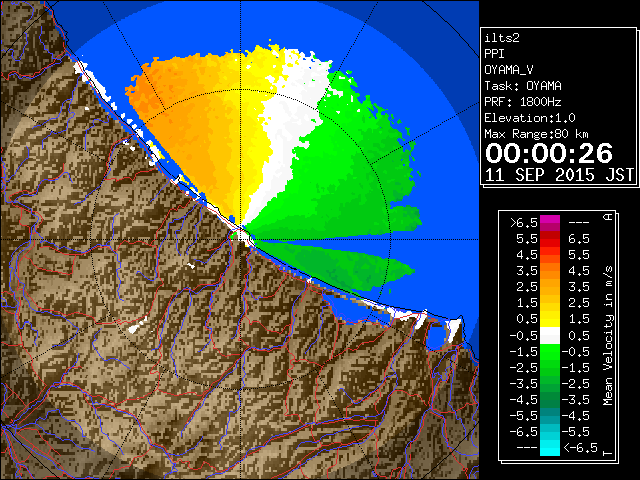The width and height of the screenshot is (640, 480).
Task: Click the cyan <-6.5 velocity legend swatch
Action: pos(550,448)
